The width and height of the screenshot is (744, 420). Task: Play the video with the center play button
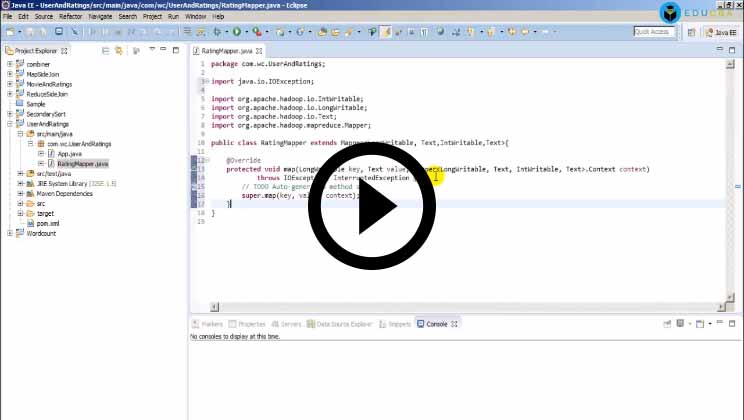click(x=372, y=205)
